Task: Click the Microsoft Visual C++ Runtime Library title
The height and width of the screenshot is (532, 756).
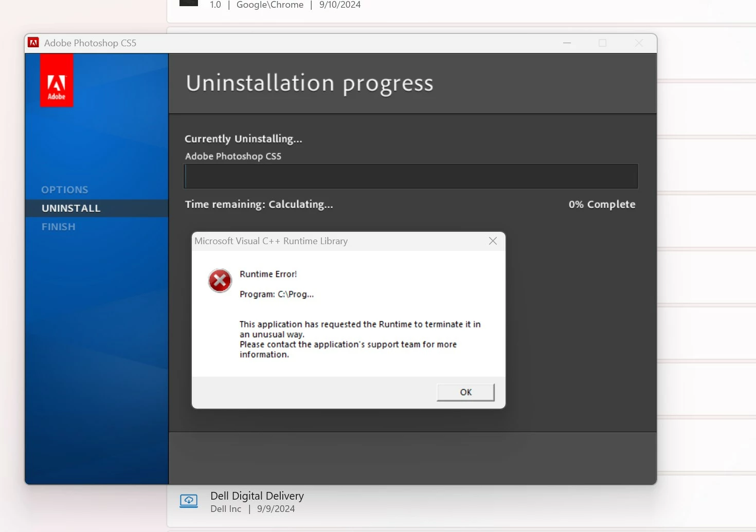Action: 271,241
